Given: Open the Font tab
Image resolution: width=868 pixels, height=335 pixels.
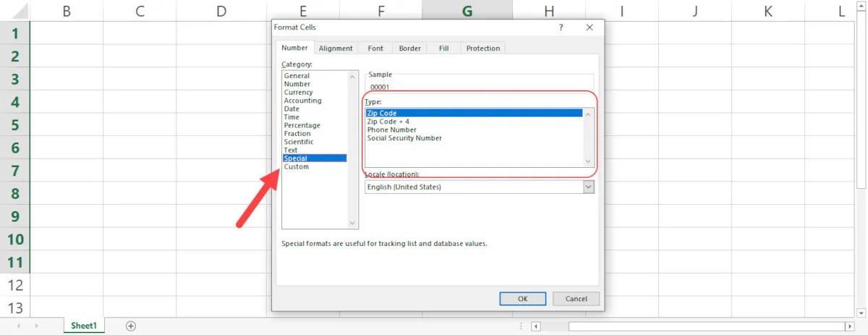Looking at the screenshot, I should pyautogui.click(x=375, y=48).
